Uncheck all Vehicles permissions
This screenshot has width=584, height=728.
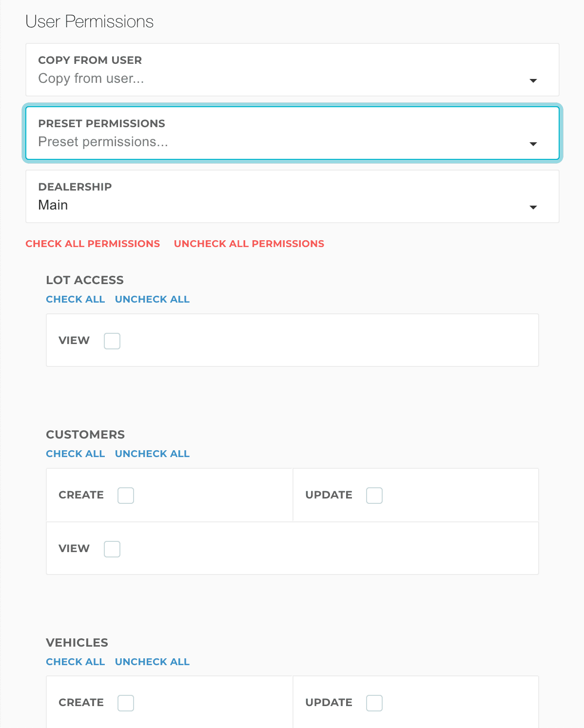(x=152, y=662)
